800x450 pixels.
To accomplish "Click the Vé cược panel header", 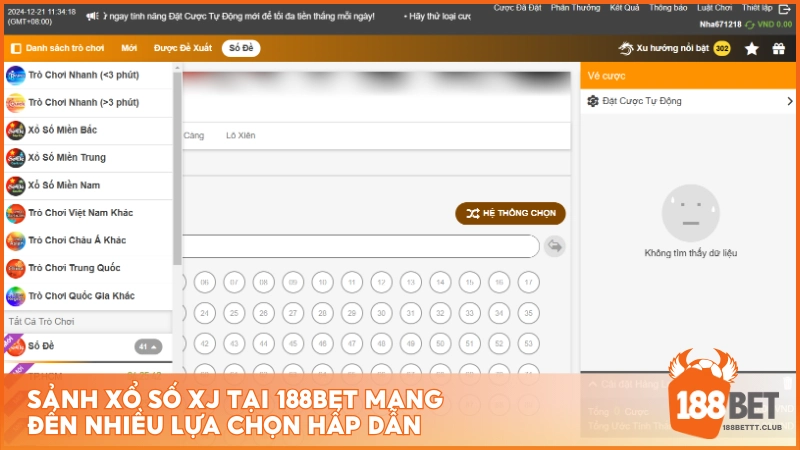I will coord(688,76).
